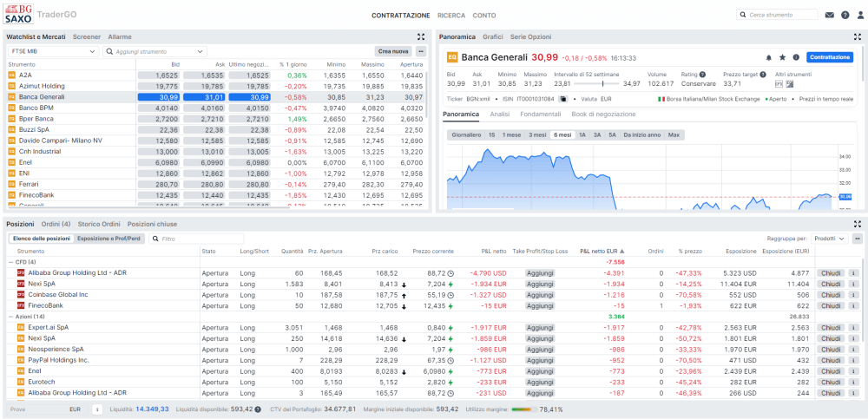868x419 pixels.
Task: Switch to the Screener tab
Action: pos(87,36)
